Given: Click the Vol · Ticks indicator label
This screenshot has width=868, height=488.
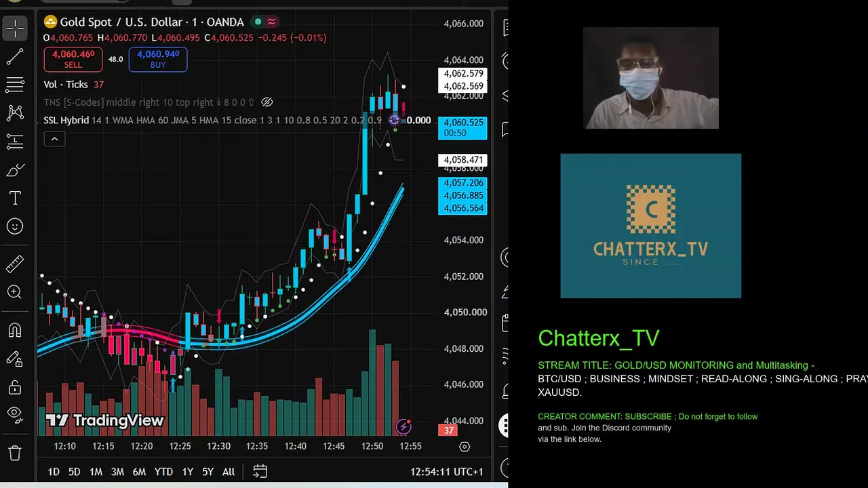Looking at the screenshot, I should point(66,85).
